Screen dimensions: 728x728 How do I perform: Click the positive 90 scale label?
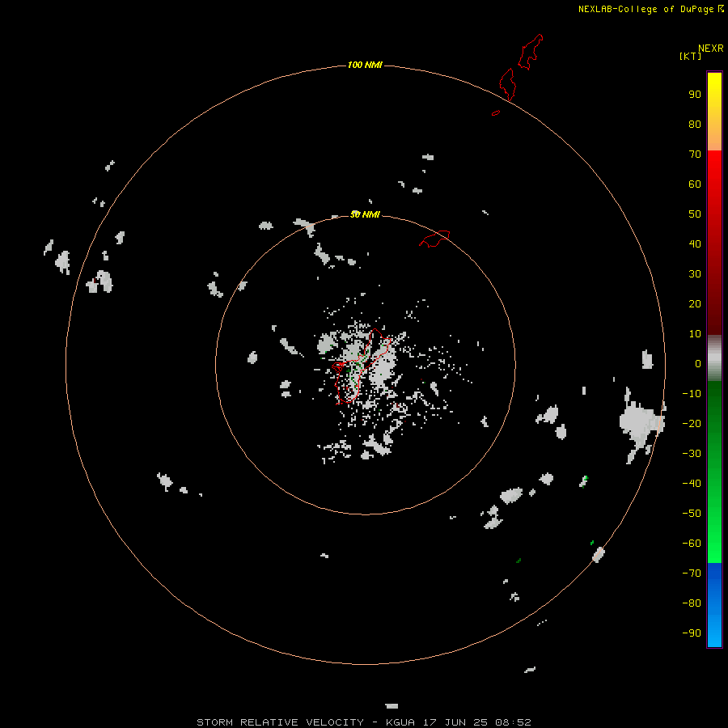[695, 95]
